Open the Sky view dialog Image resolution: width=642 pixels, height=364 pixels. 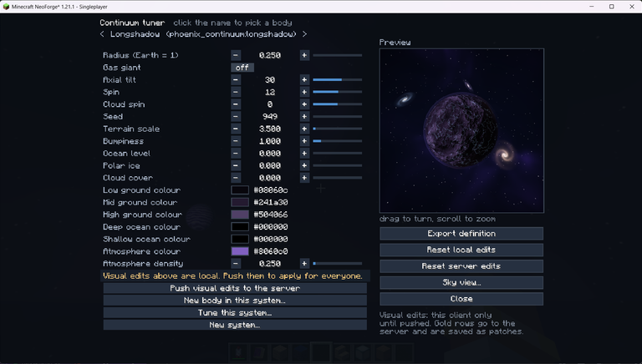pos(461,283)
